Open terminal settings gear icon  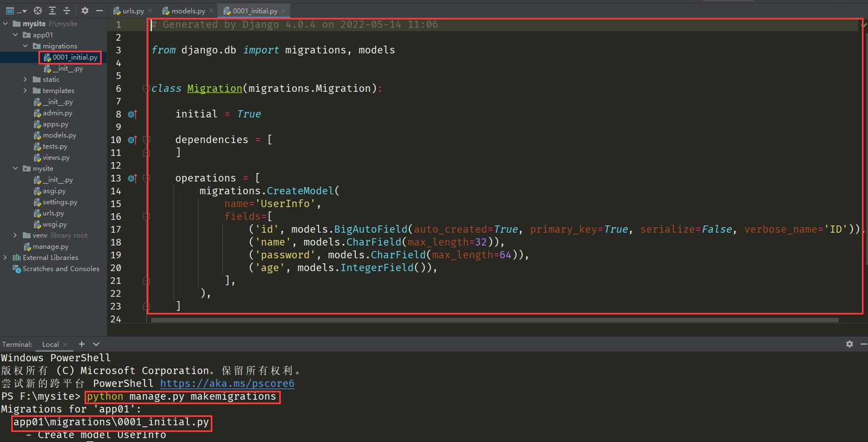(849, 344)
